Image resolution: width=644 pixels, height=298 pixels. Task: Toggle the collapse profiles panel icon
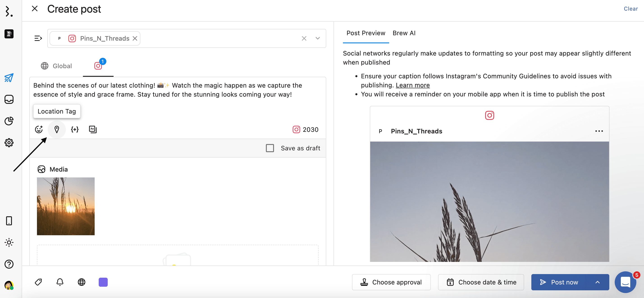[x=38, y=38]
